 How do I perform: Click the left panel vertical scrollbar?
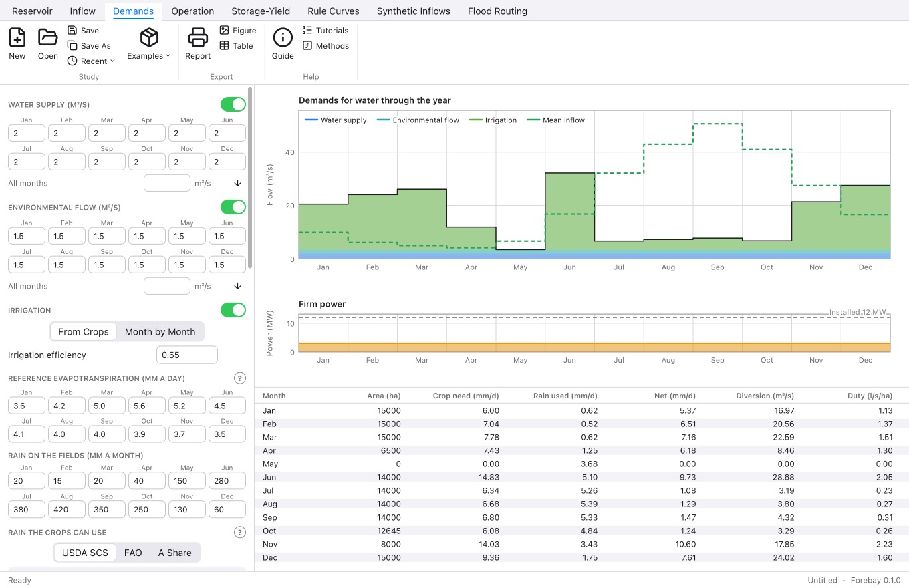(x=251, y=178)
